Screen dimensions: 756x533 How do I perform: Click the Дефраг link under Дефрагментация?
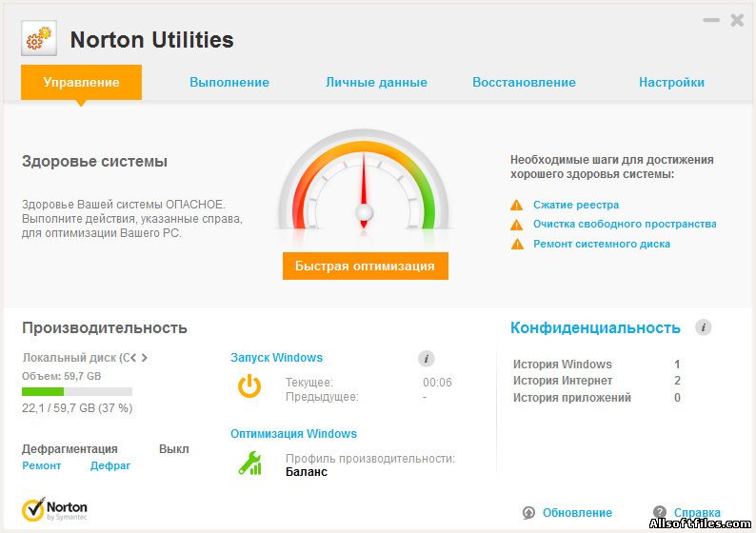[110, 465]
